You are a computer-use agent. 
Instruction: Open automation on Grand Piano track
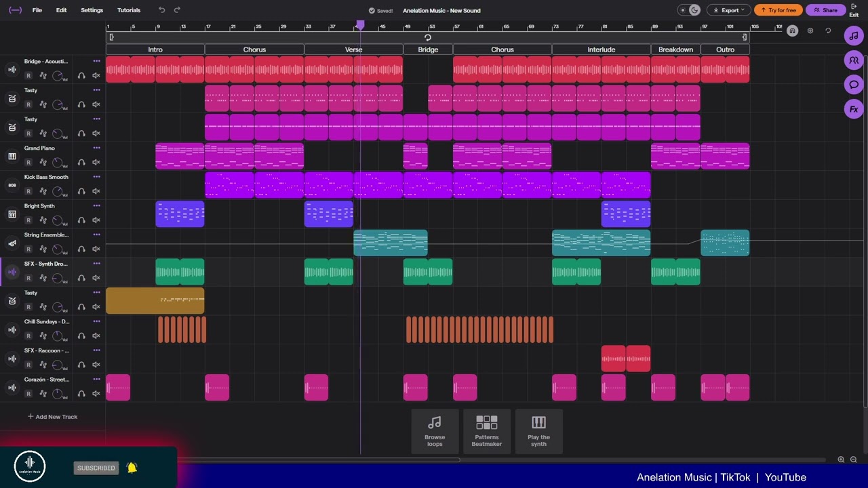(43, 163)
